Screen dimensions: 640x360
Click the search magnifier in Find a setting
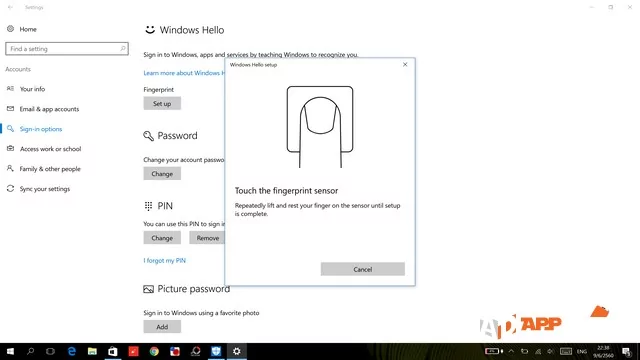pyautogui.click(x=122, y=49)
